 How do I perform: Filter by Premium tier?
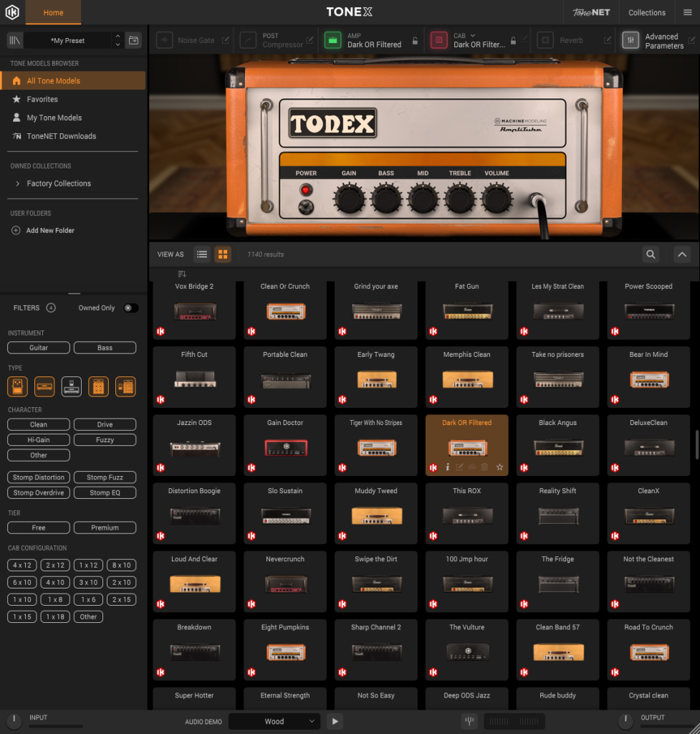click(x=105, y=528)
